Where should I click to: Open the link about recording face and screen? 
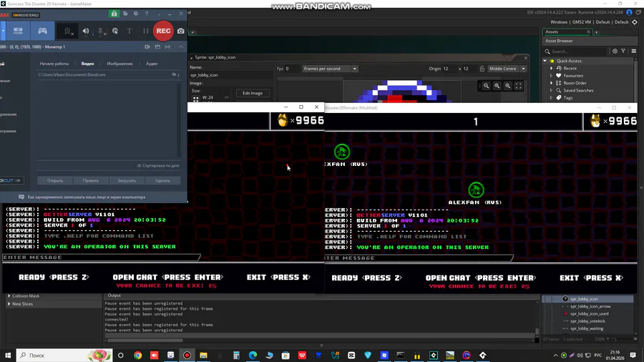[x=87, y=197]
